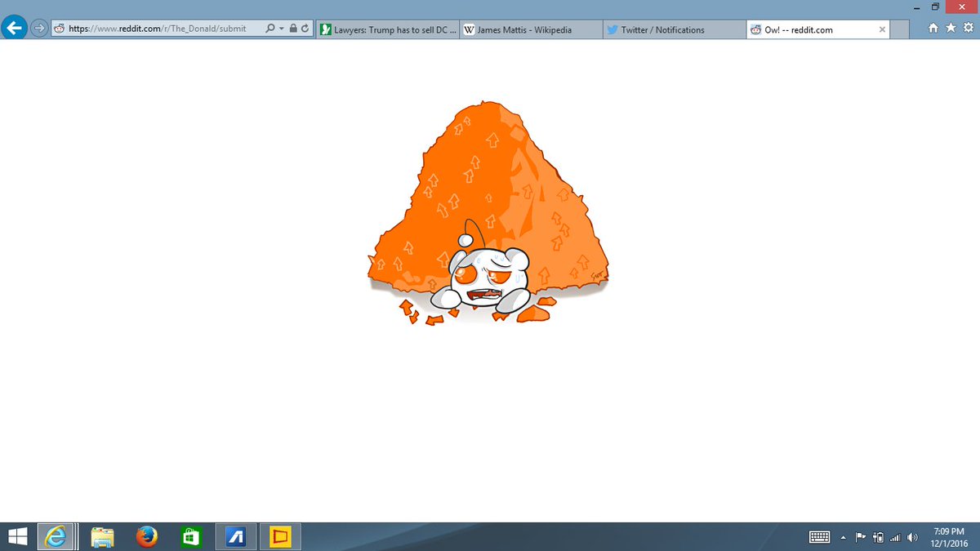Open File Explorer from taskbar
Viewport: 980px width, 551px height.
click(x=102, y=536)
